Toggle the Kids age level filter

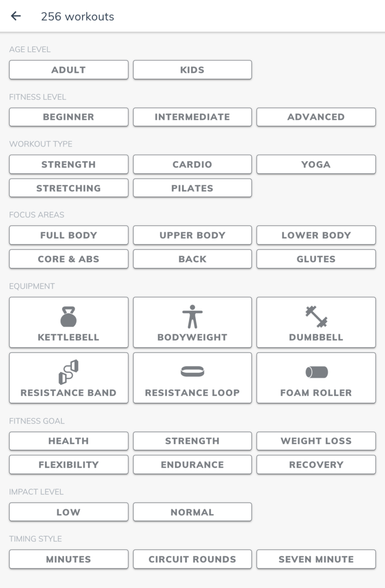tap(192, 70)
